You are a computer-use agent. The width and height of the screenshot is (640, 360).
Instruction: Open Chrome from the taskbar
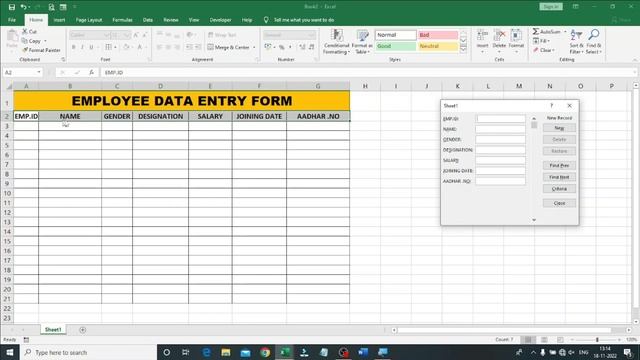[x=265, y=352]
